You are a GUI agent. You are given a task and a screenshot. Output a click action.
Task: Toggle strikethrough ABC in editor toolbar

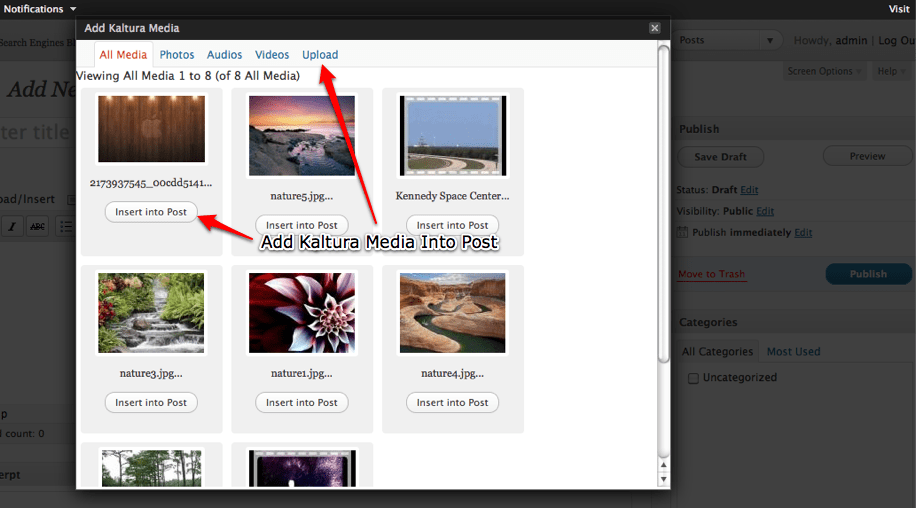[x=37, y=226]
